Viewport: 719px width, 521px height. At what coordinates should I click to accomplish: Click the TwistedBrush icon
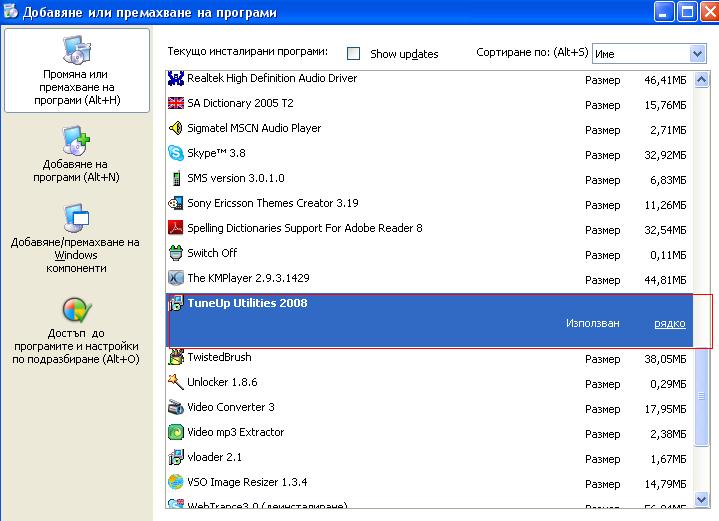pyautogui.click(x=176, y=357)
